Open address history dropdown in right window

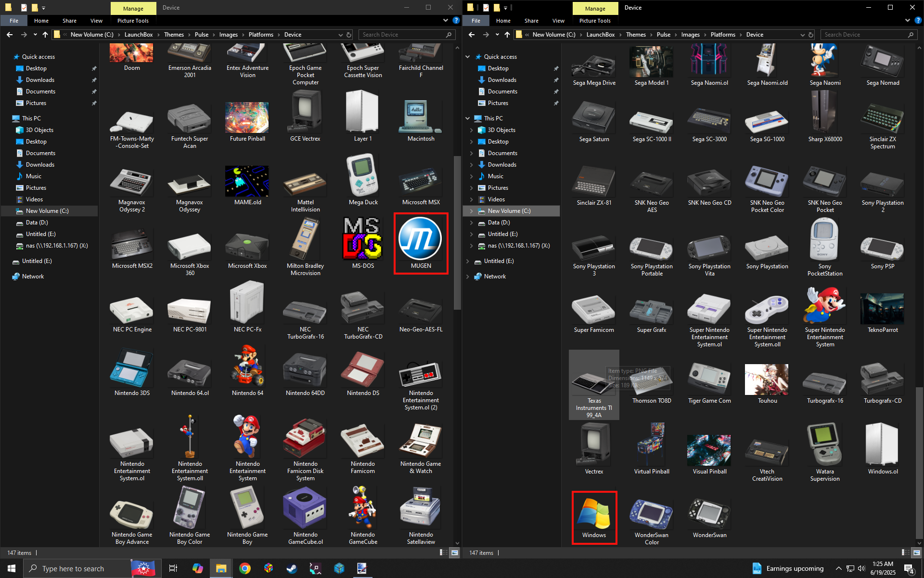click(x=802, y=35)
